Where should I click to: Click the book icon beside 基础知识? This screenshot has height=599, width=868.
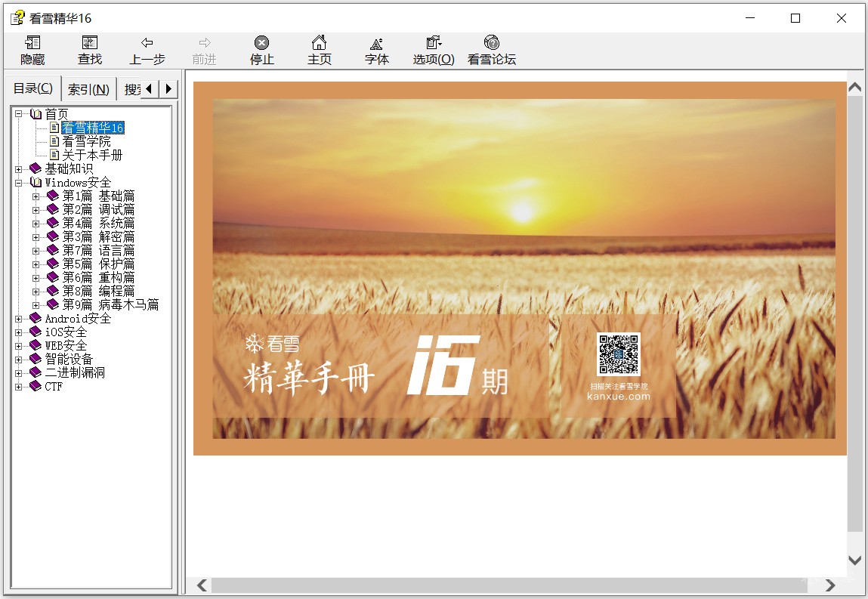click(36, 168)
